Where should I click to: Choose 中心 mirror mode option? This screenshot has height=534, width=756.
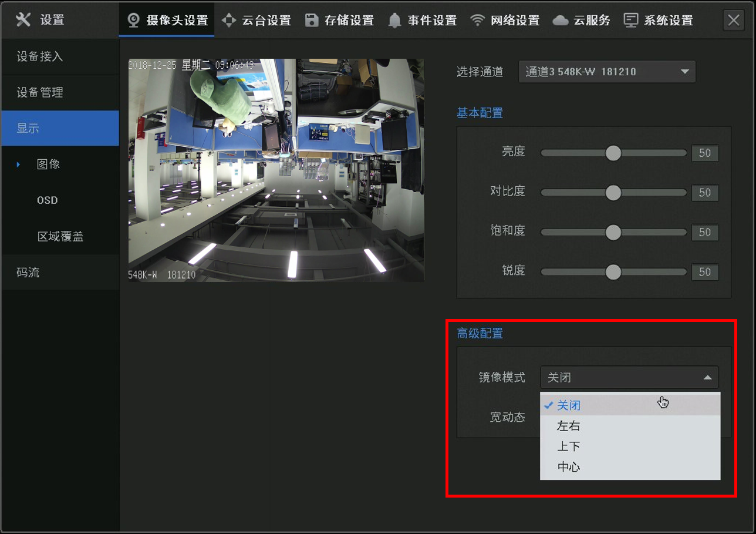(568, 467)
